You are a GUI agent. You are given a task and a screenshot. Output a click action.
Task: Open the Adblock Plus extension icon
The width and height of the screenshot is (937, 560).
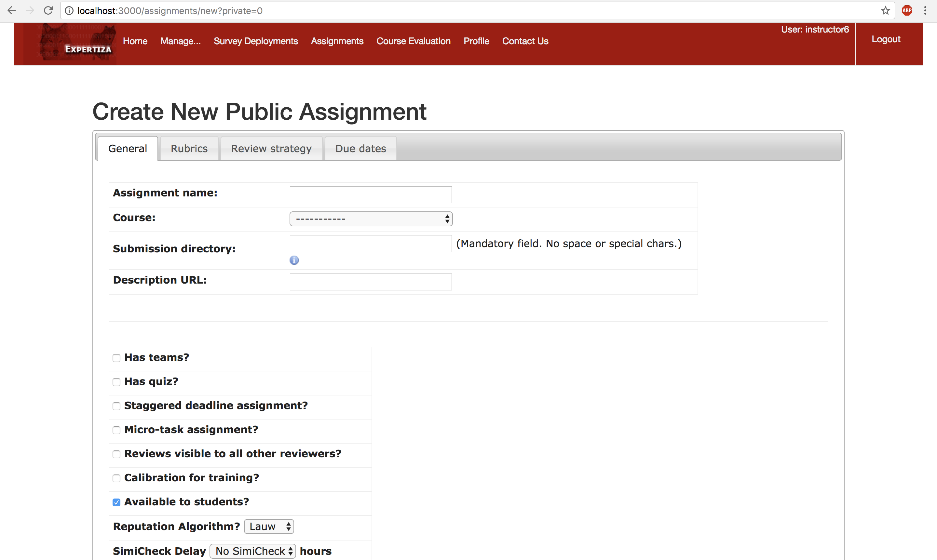907,10
